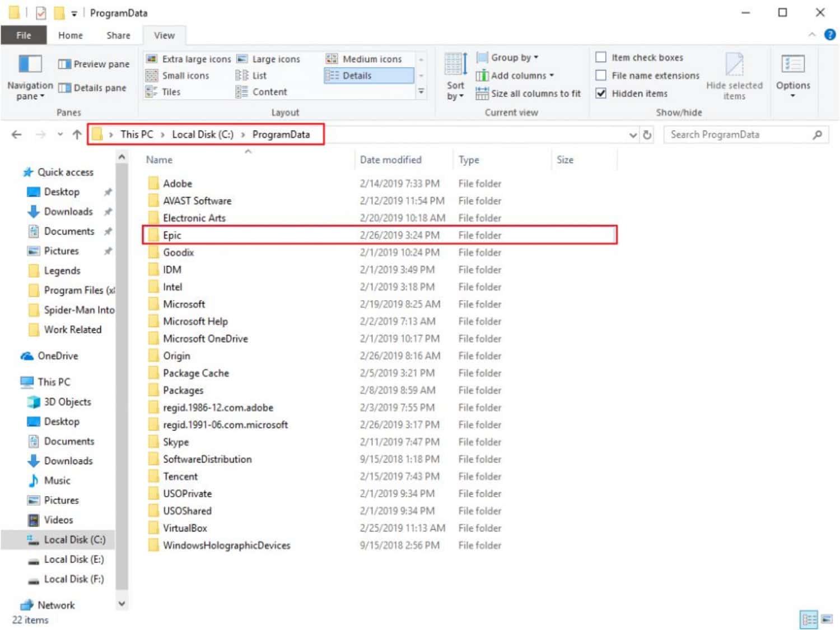Expand breadcrumb arrow after Local Disk (C:)
The height and width of the screenshot is (630, 840).
tap(243, 135)
